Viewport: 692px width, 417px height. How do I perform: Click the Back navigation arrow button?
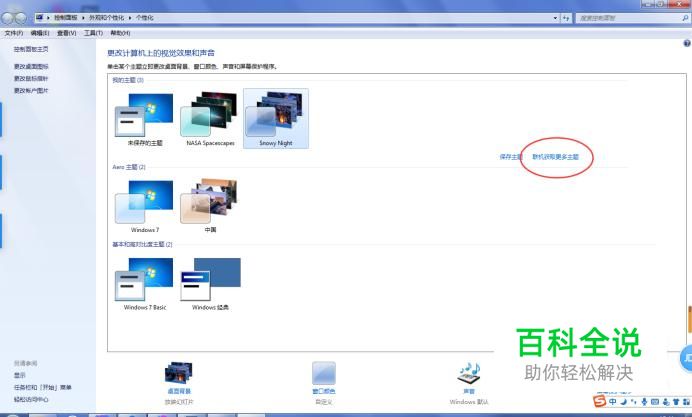click(x=8, y=18)
